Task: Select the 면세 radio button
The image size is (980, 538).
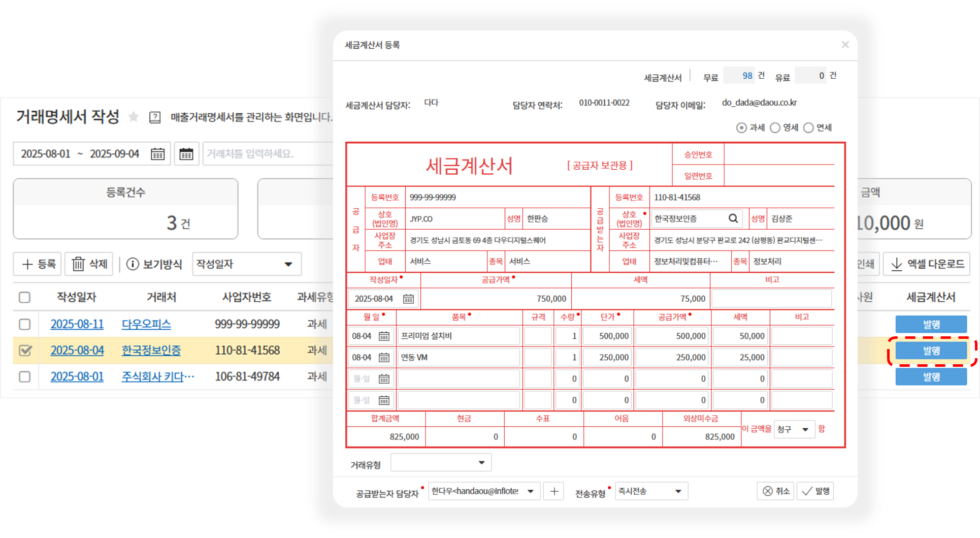Action: [808, 128]
